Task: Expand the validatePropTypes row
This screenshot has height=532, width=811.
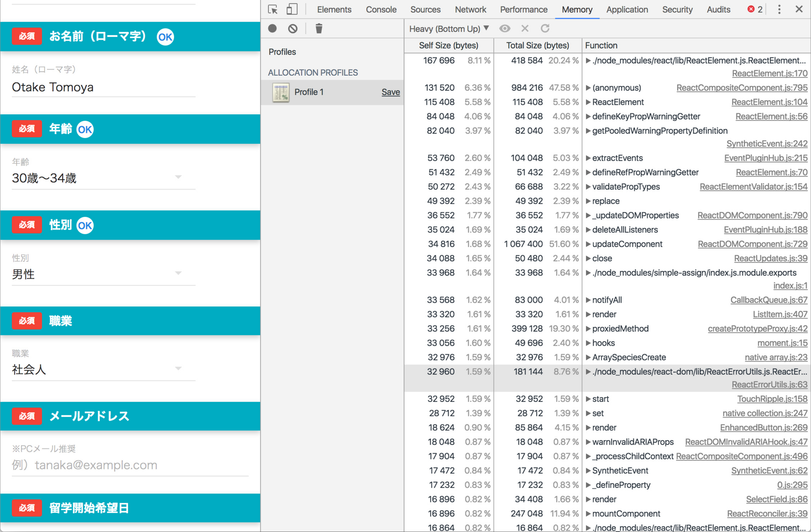Action: 588,187
